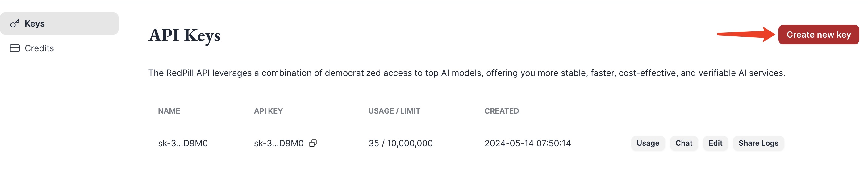Click the NAME column header

(169, 111)
